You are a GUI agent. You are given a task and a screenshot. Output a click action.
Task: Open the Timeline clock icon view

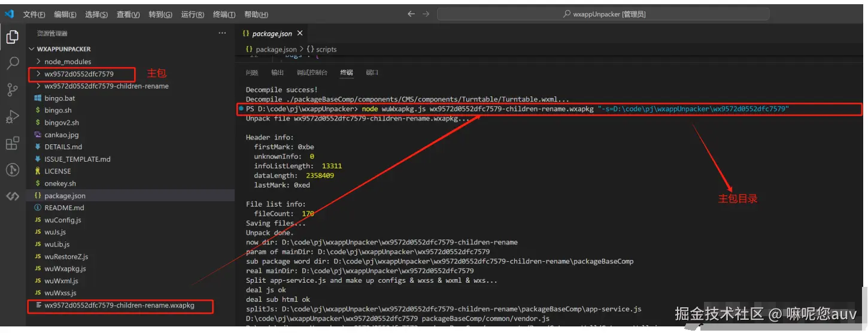click(13, 169)
